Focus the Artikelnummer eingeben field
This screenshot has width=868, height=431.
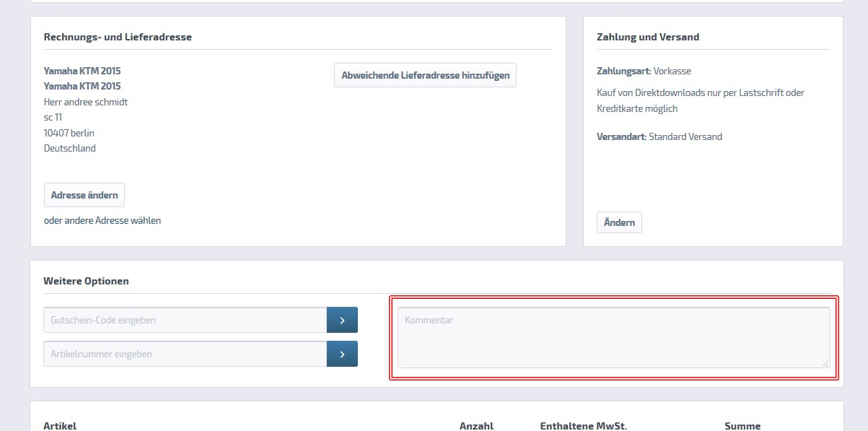[185, 354]
